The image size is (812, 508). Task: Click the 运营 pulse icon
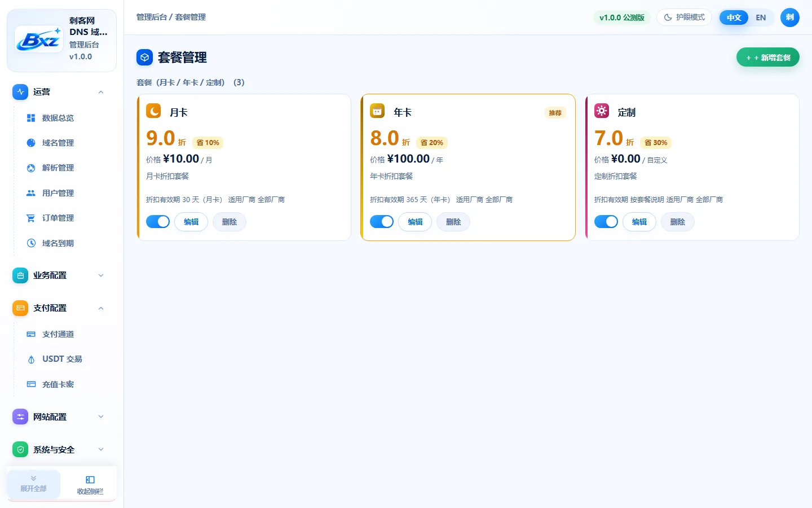20,92
